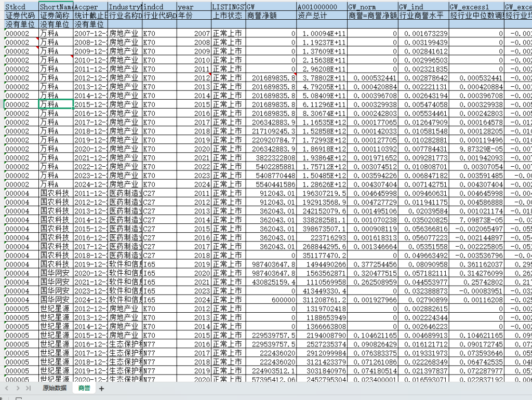Viewport: 532px width, 400px height.
Task: Select the A001000000 header cell
Action: coord(322,7)
